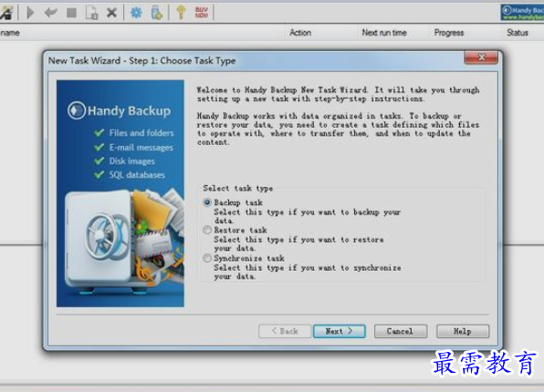Click the Next button in wizard
Image resolution: width=544 pixels, height=392 pixels.
point(340,331)
